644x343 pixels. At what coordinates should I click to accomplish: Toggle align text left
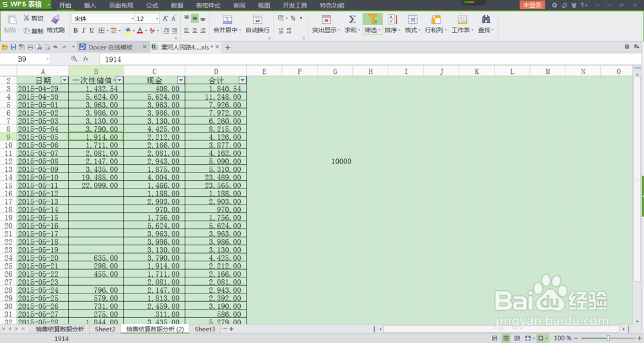pyautogui.click(x=187, y=31)
